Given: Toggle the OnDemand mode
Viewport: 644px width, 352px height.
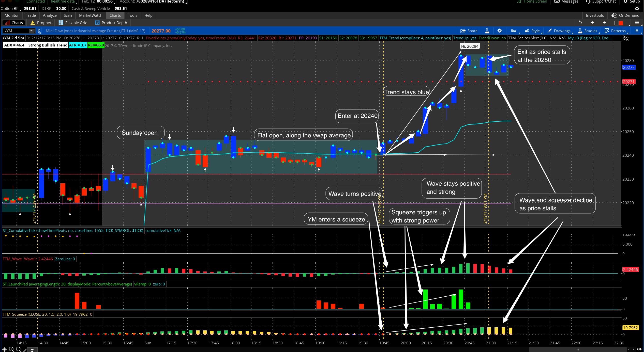Looking at the screenshot, I should click(x=625, y=15).
